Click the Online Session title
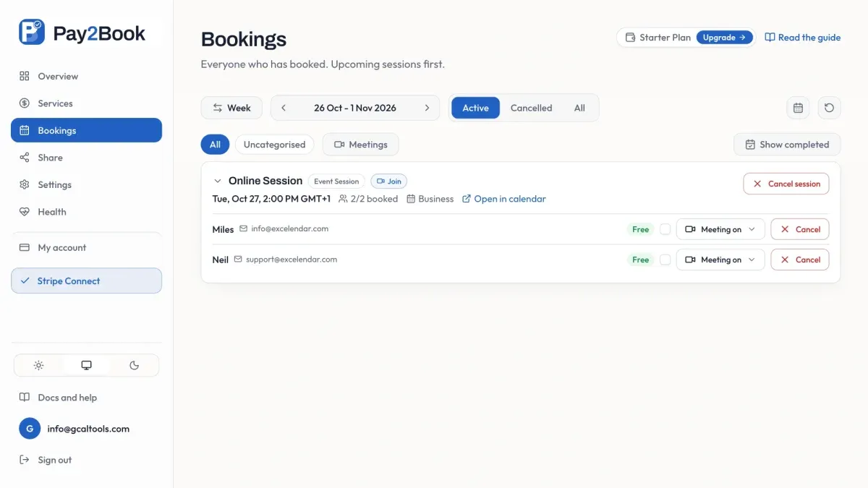868x488 pixels. [x=265, y=181]
